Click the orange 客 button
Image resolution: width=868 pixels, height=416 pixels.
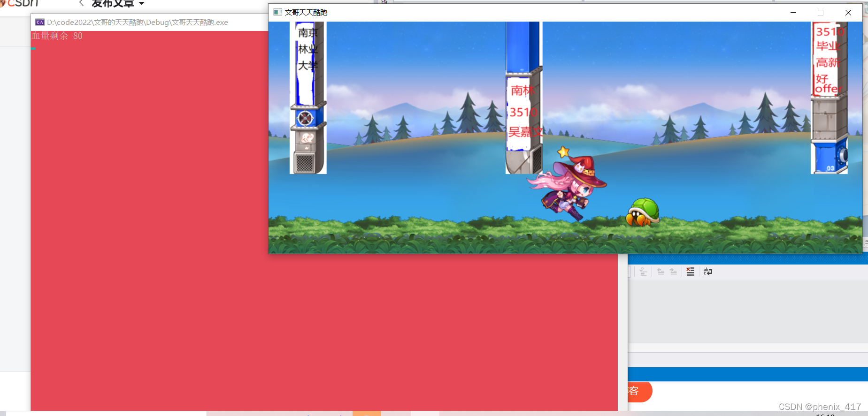[x=640, y=391]
